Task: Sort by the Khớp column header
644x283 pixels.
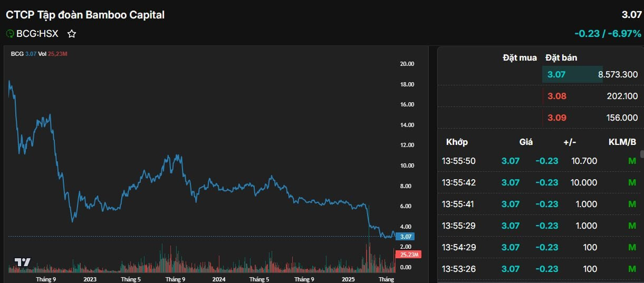Action: pyautogui.click(x=457, y=142)
